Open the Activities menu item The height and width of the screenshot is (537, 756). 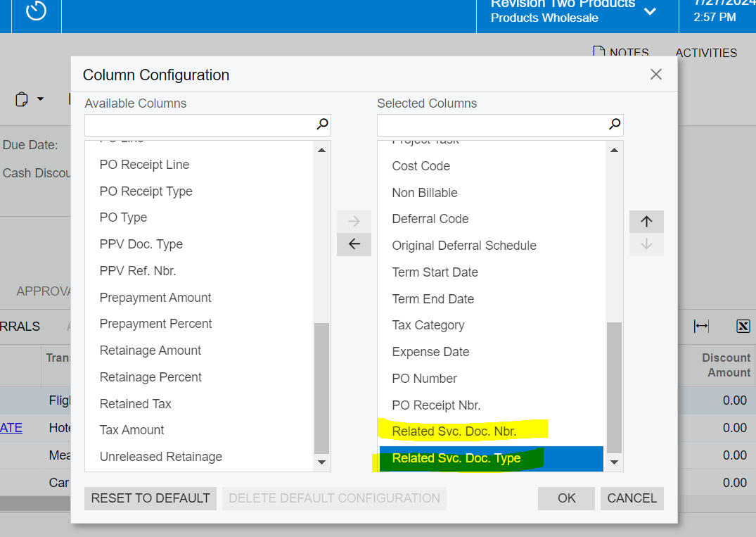pyautogui.click(x=706, y=53)
